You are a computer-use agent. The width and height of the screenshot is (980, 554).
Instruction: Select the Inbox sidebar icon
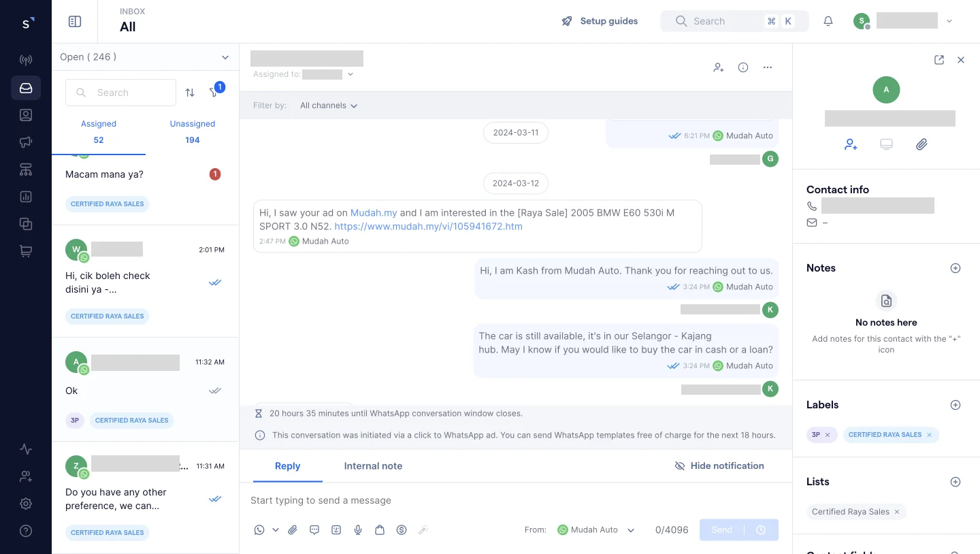coord(26,88)
